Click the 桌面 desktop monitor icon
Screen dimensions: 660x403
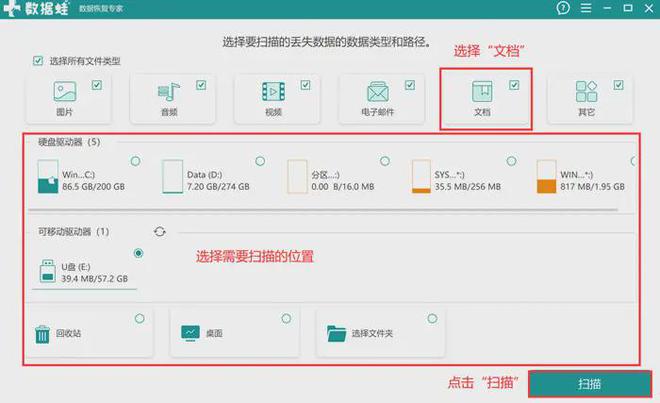click(x=190, y=333)
